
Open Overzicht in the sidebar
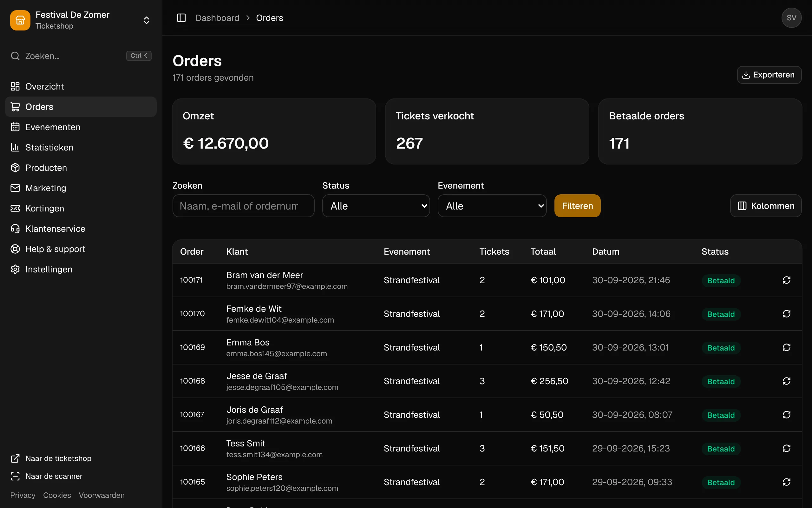81,86
